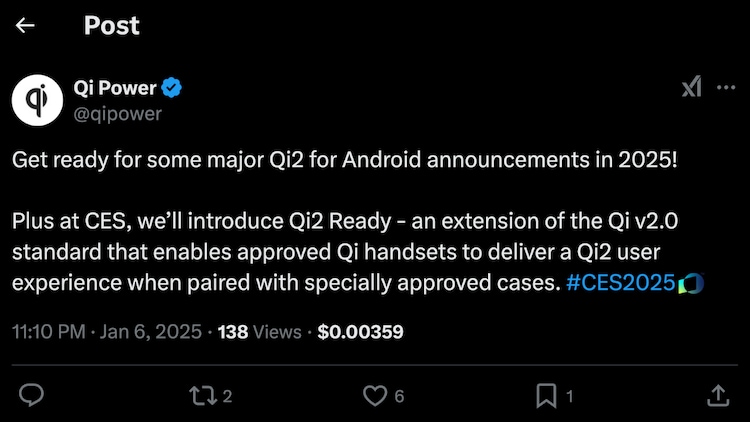Share the post using the upload icon
Viewport: 750px width, 422px height.
718,396
